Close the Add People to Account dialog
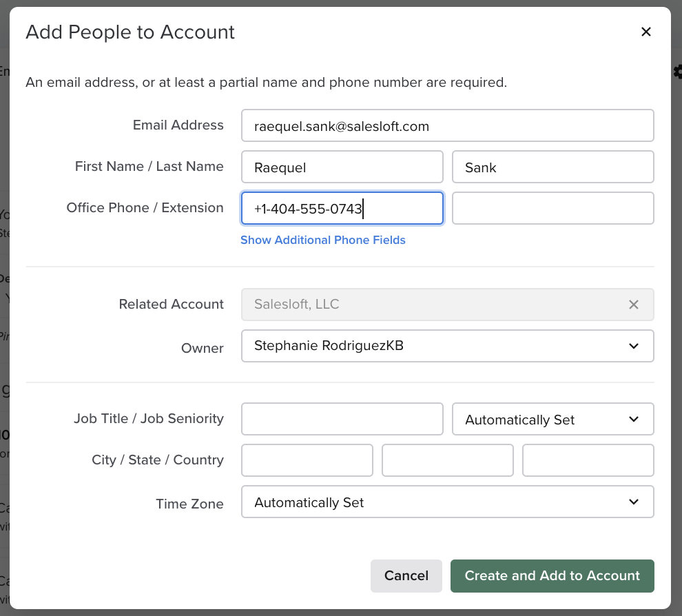Image resolution: width=682 pixels, height=616 pixels. 645,32
